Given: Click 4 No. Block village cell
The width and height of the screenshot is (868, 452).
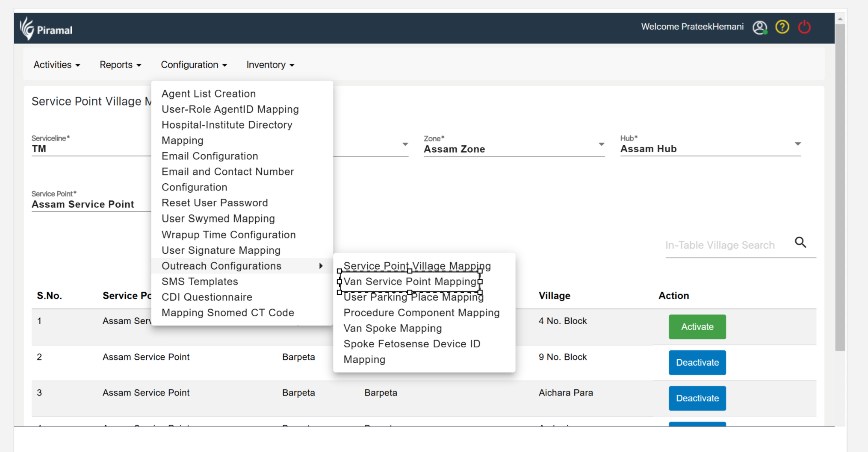Looking at the screenshot, I should 563,321.
